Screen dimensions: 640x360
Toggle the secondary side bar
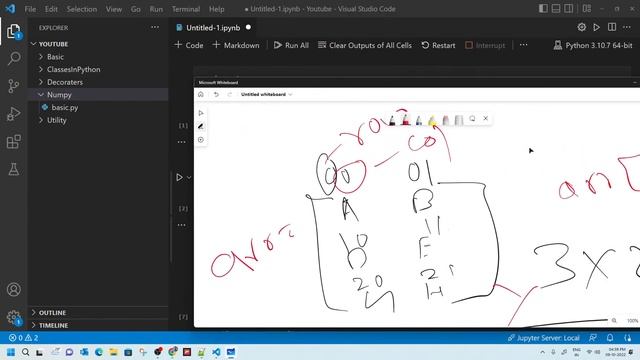tap(569, 9)
